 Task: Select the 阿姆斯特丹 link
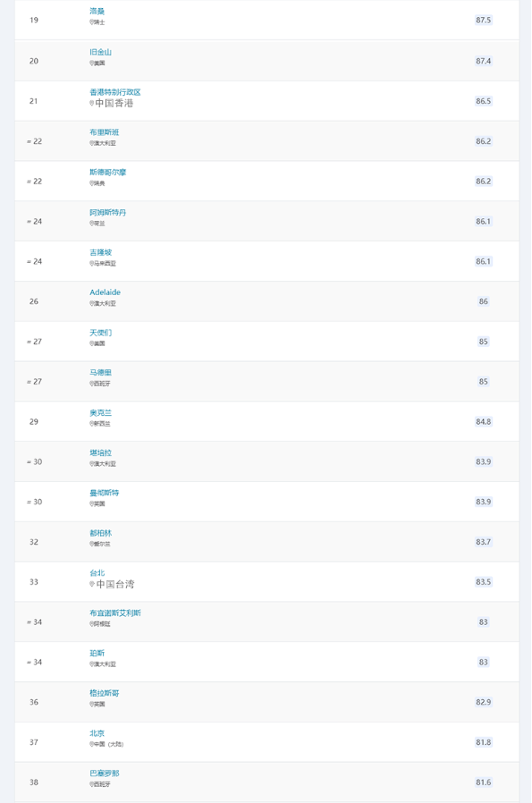coord(108,212)
